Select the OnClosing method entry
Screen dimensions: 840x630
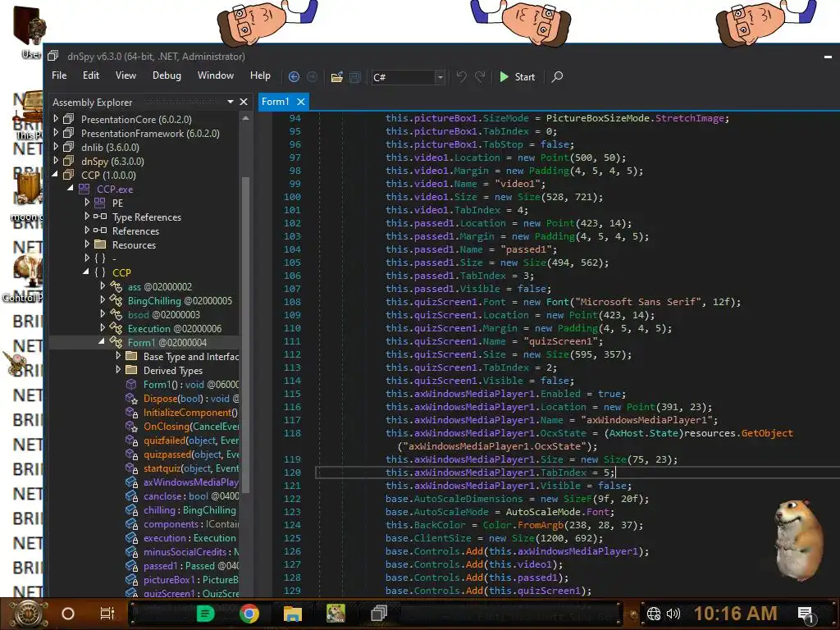click(x=190, y=426)
